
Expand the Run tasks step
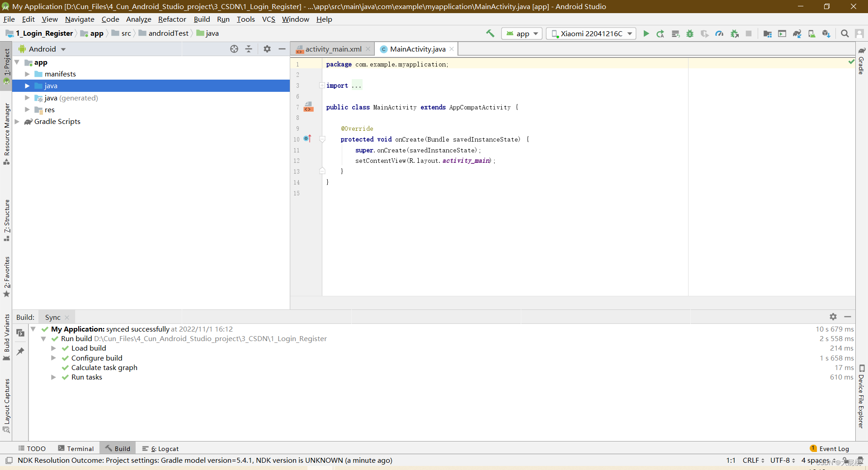(x=53, y=377)
